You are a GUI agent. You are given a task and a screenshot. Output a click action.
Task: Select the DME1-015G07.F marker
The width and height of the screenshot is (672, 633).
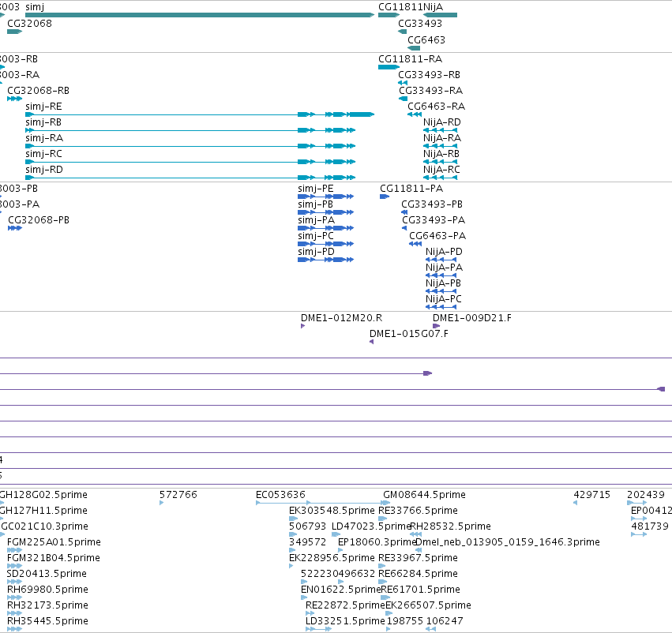click(x=372, y=342)
